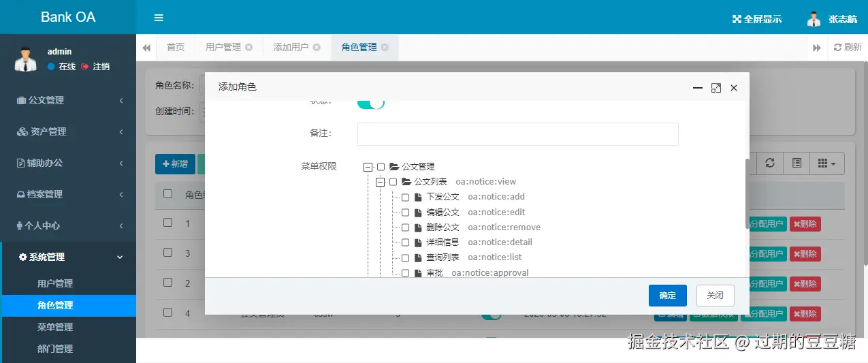Image resolution: width=868 pixels, height=363 pixels.
Task: Expand the 档案管理 sidebar menu
Action: (68, 194)
